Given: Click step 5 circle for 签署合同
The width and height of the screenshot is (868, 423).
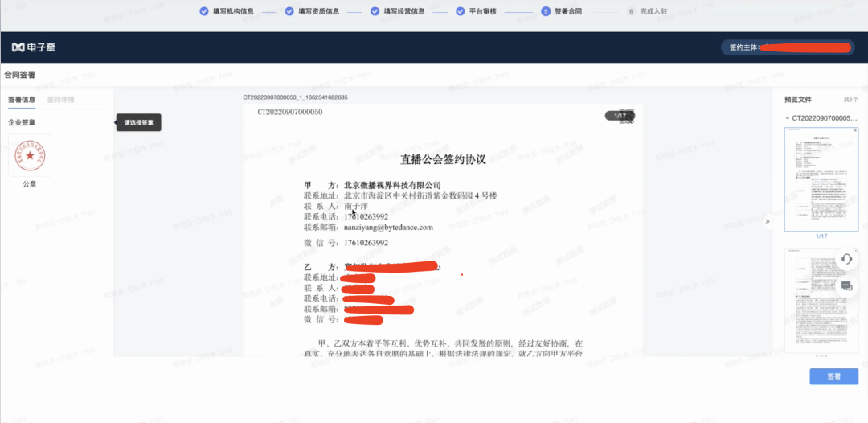Looking at the screenshot, I should tap(546, 11).
